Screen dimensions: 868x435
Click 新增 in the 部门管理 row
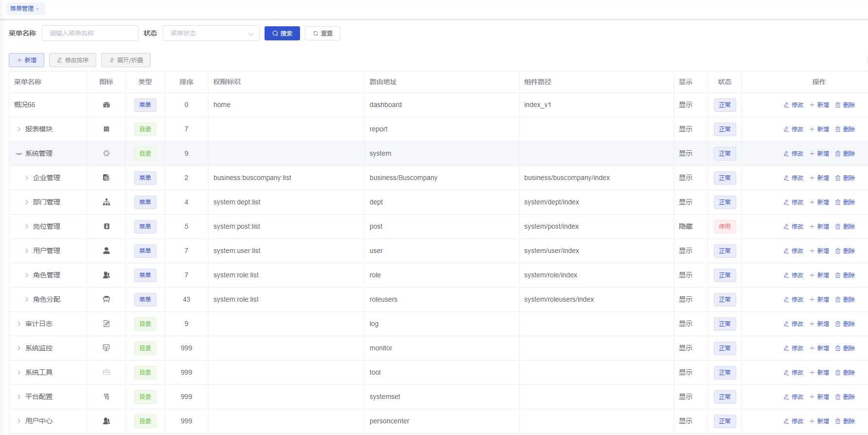819,202
